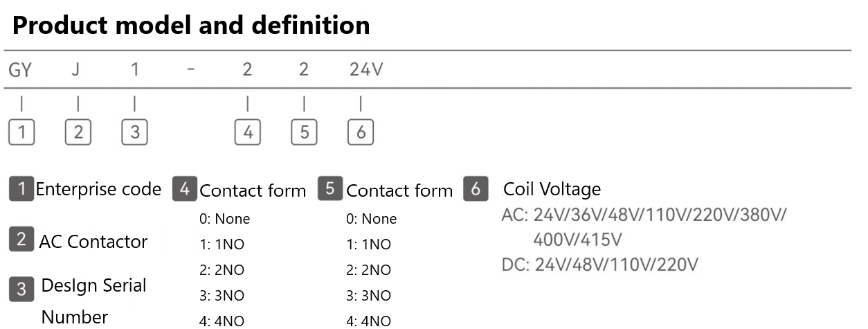Select the outlined box numbered 3

134,132
